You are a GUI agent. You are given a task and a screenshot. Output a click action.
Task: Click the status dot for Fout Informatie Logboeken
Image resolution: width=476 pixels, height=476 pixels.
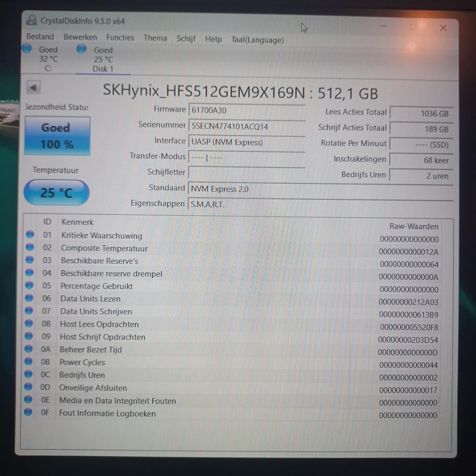[x=28, y=412]
